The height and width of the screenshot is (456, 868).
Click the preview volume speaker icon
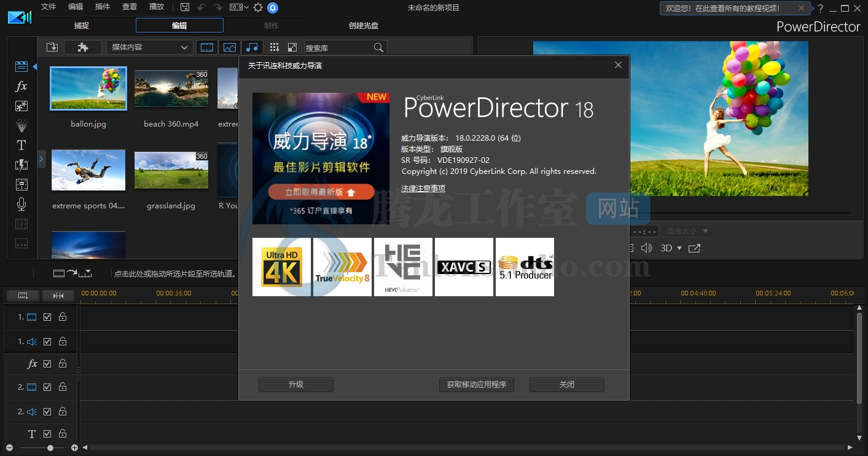(x=646, y=248)
